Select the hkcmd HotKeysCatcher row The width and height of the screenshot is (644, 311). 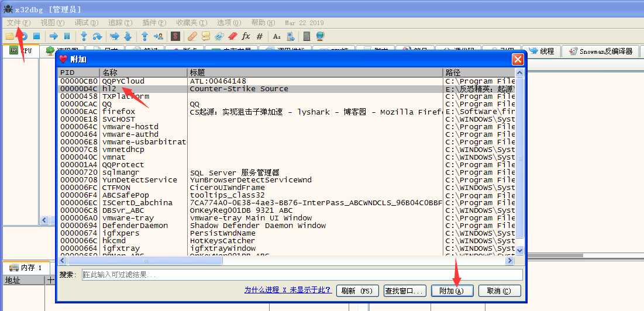(x=286, y=241)
